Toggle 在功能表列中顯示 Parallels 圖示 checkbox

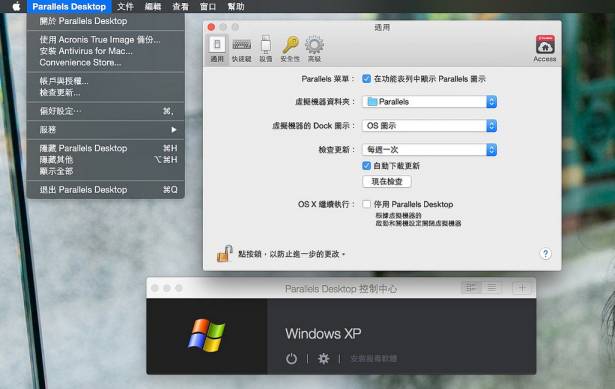(366, 79)
